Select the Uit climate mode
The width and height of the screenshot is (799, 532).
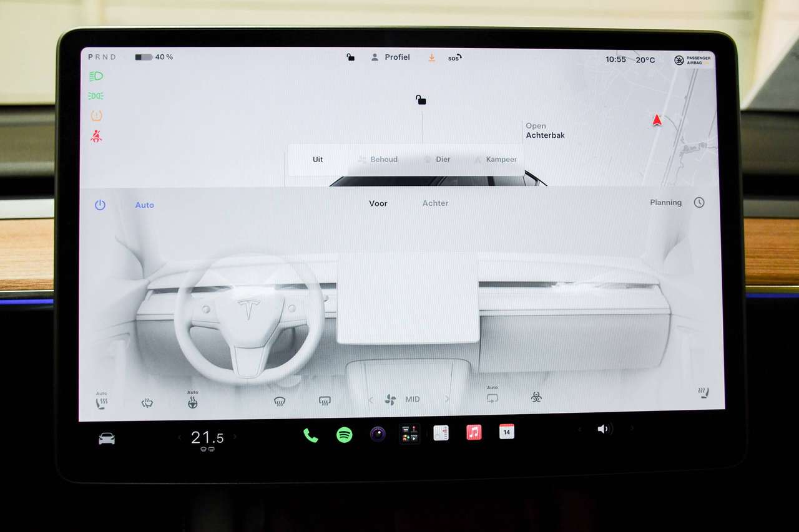coord(318,160)
